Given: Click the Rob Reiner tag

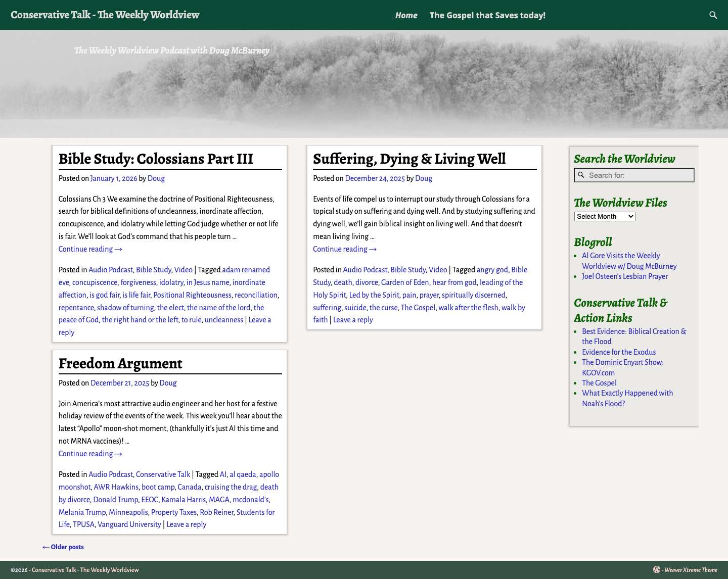Looking at the screenshot, I should coord(217,512).
